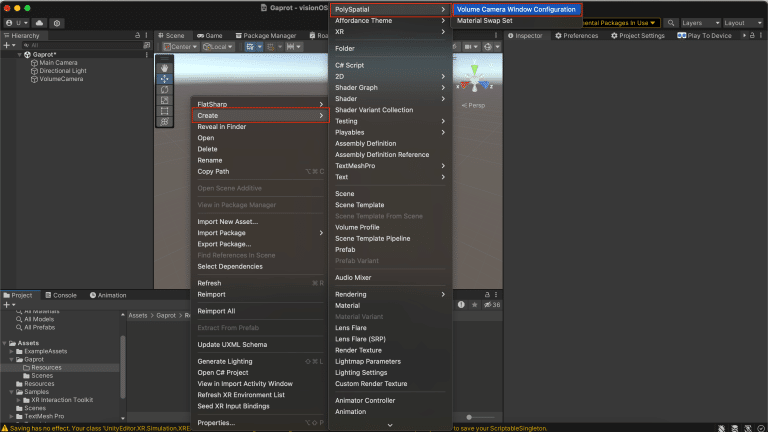Switch to the Game tab
The width and height of the screenshot is (768, 432).
pos(210,35)
